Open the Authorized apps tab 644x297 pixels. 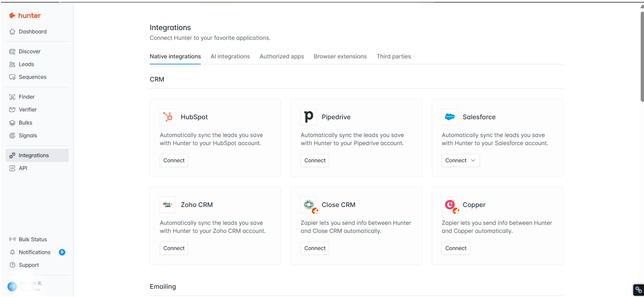(x=282, y=56)
